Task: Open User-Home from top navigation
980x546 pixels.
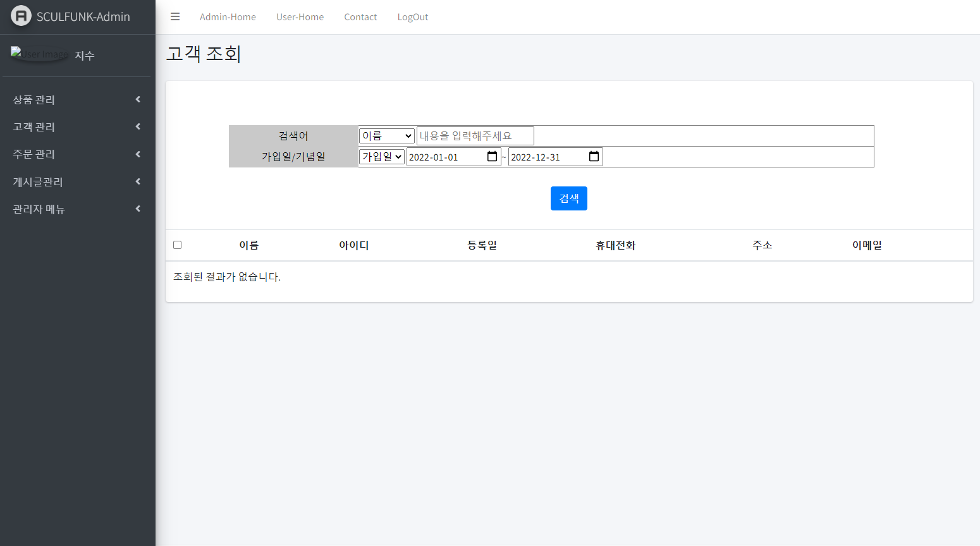Action: click(x=300, y=17)
